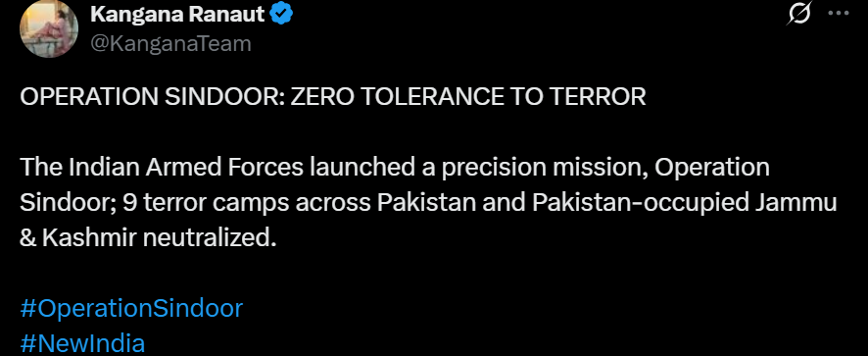Image resolution: width=868 pixels, height=356 pixels.
Task: Click 'precision mission' text in the tweet body
Action: (x=545, y=168)
